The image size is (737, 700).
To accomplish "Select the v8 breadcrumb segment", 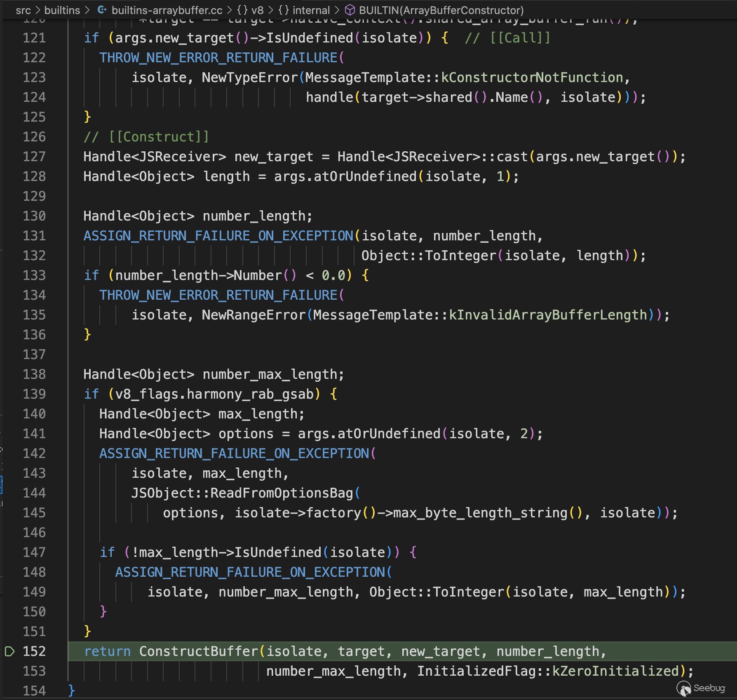I will click(x=257, y=10).
